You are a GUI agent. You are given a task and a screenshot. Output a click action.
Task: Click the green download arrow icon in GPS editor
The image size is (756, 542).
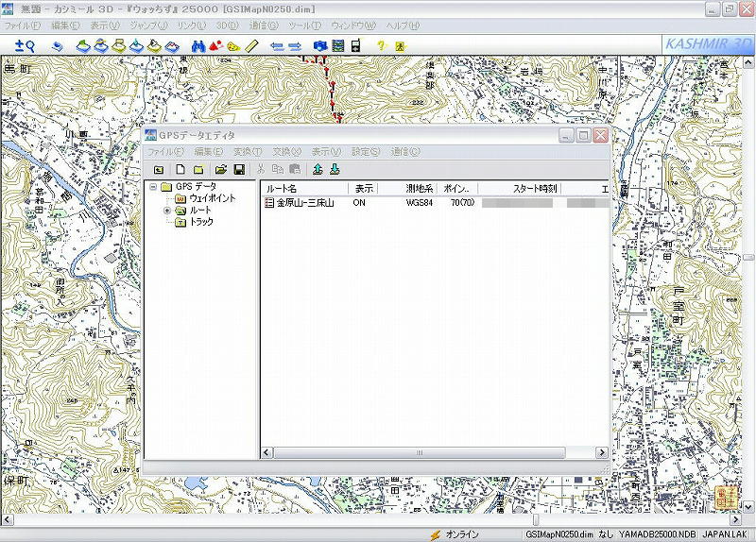pyautogui.click(x=335, y=169)
